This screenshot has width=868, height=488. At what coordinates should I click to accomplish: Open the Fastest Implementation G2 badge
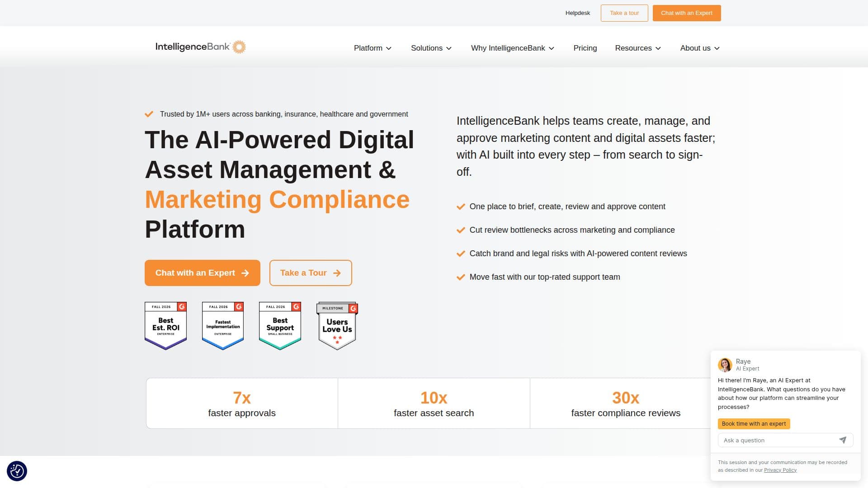223,326
